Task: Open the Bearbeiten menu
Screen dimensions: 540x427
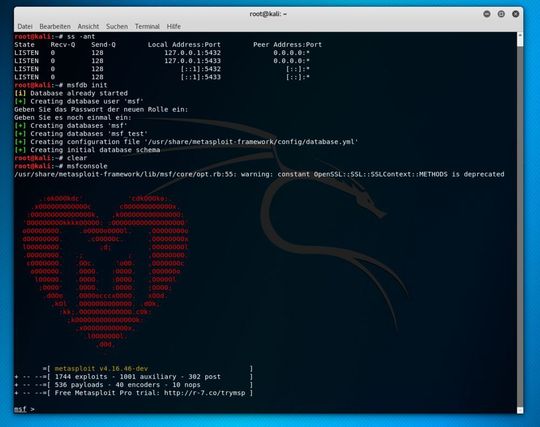Action: coord(55,27)
